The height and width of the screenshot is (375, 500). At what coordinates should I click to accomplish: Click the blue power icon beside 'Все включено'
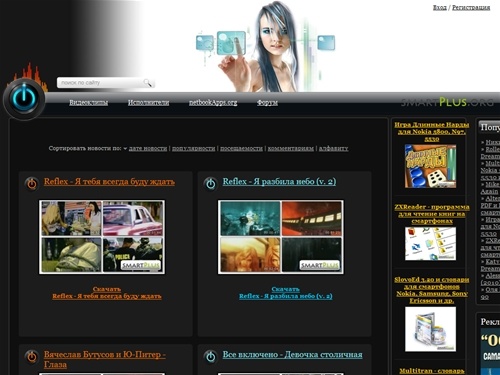[x=210, y=356]
